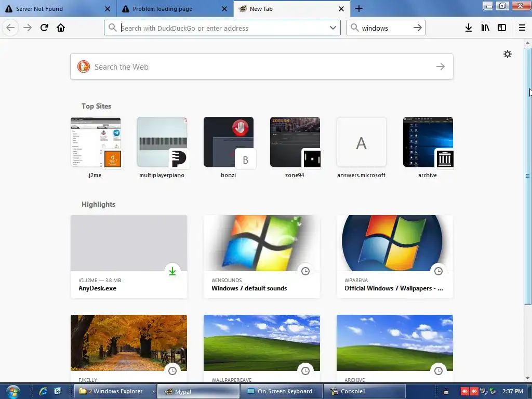Image resolution: width=532 pixels, height=399 pixels.
Task: Open On-Screen Keyboard from taskbar
Action: pyautogui.click(x=281, y=392)
